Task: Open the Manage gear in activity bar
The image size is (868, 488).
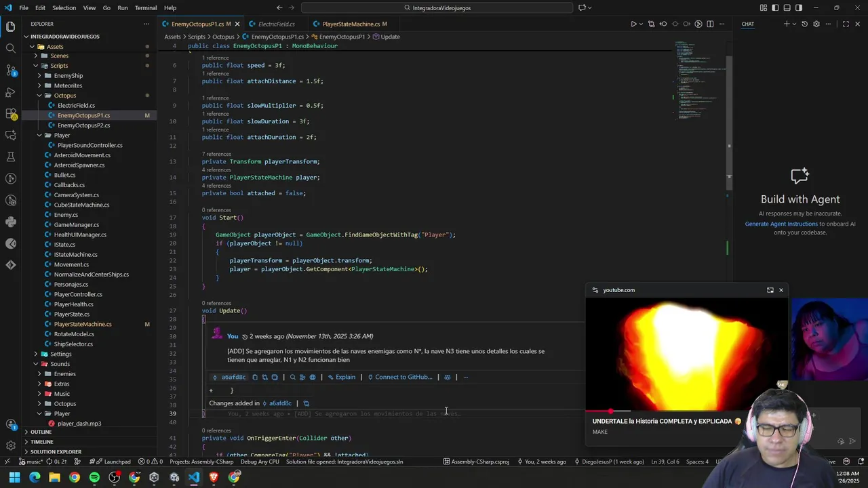Action: (10, 445)
